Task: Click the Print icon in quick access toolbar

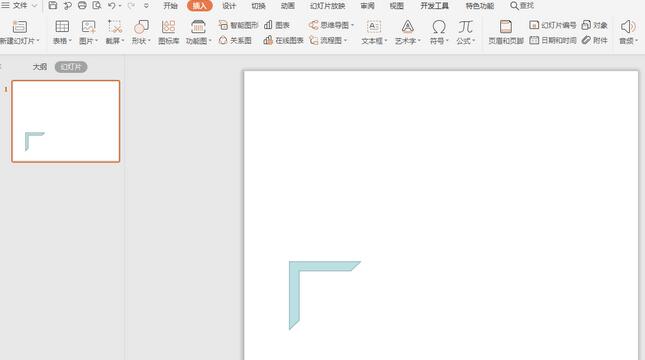Action: (x=82, y=5)
